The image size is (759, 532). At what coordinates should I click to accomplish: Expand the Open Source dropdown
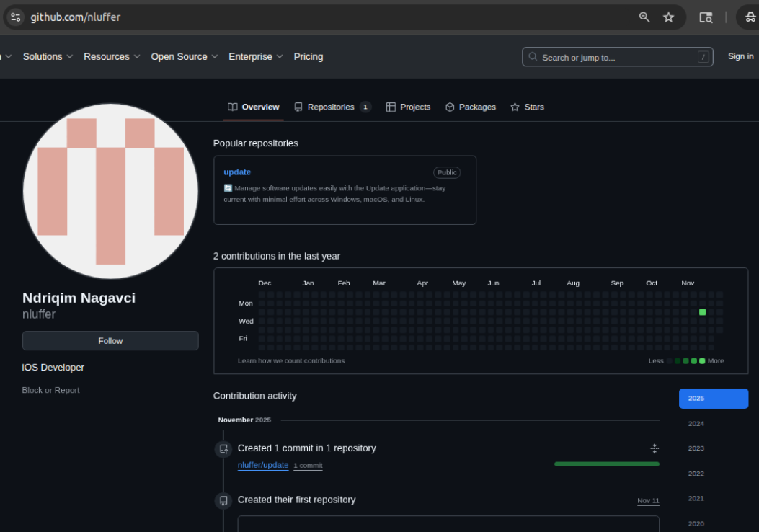184,57
